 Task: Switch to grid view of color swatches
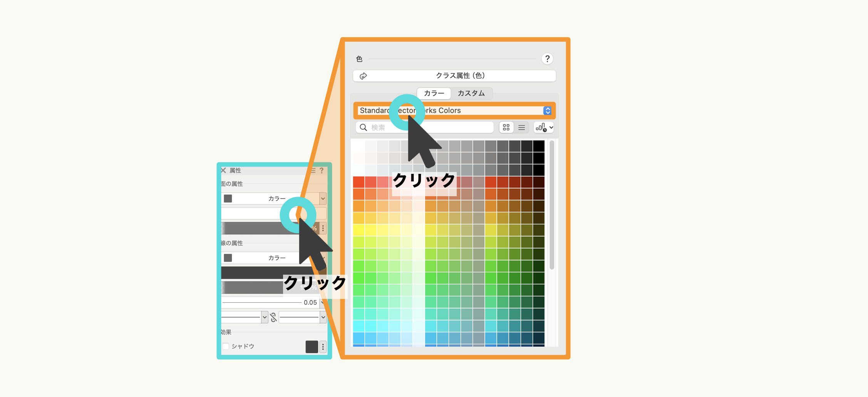[506, 127]
